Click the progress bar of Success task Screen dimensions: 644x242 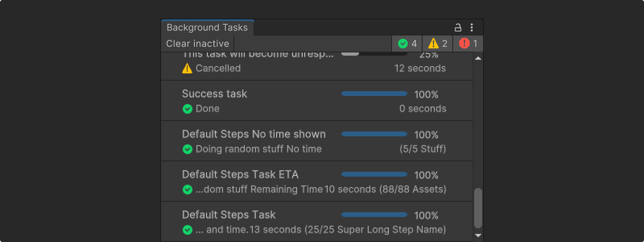(x=374, y=94)
